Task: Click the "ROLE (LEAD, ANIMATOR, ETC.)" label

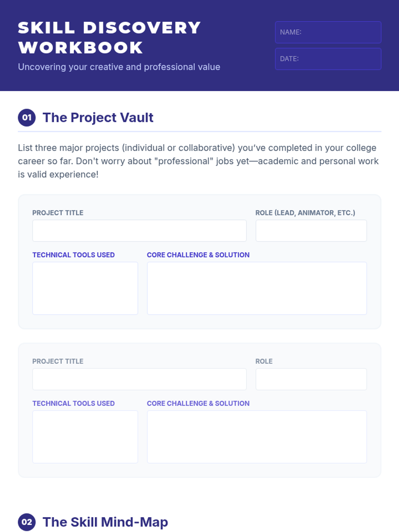Action: [305, 213]
